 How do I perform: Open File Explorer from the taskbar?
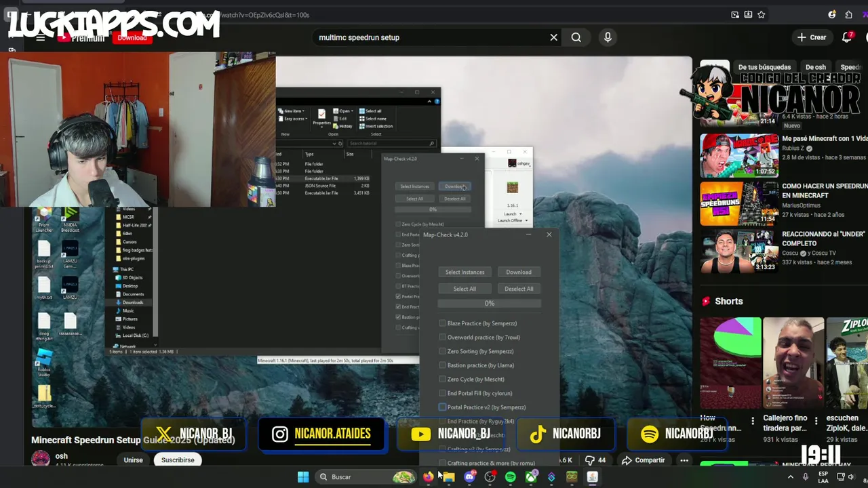pyautogui.click(x=448, y=476)
